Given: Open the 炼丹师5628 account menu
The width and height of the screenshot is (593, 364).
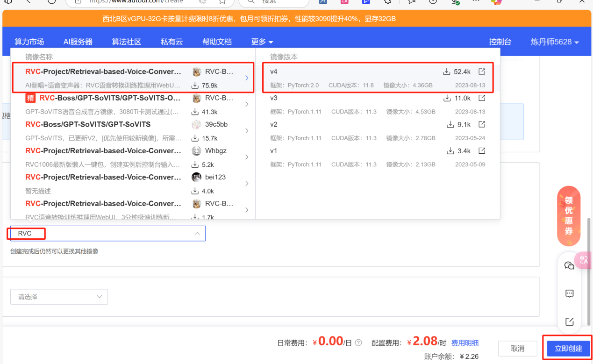Looking at the screenshot, I should point(555,42).
